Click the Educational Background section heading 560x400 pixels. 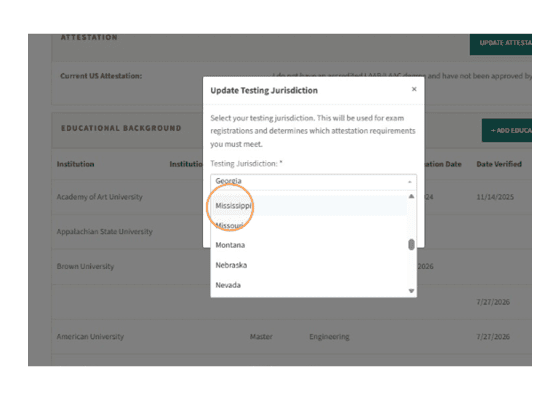[x=121, y=128]
